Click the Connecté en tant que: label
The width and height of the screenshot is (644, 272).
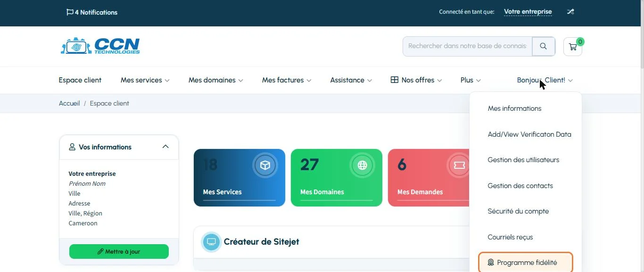point(467,12)
